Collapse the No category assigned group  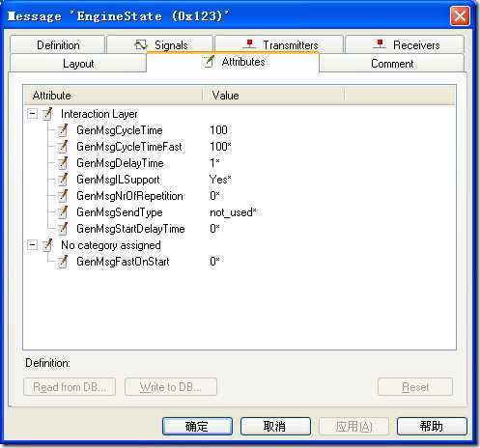32,244
